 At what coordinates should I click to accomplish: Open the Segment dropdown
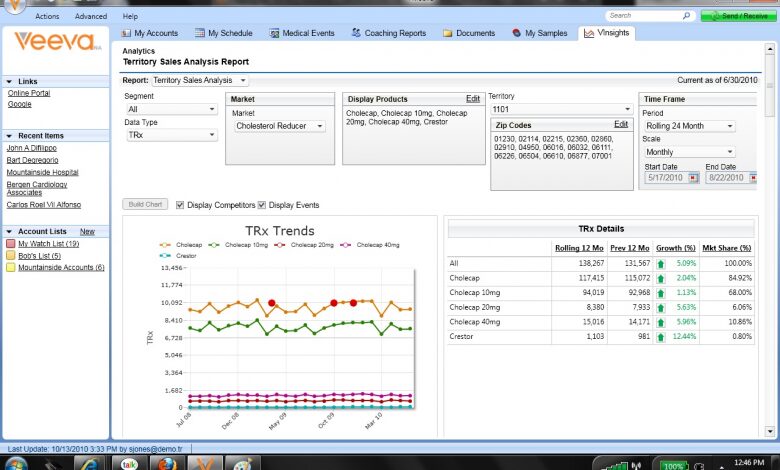[x=172, y=109]
